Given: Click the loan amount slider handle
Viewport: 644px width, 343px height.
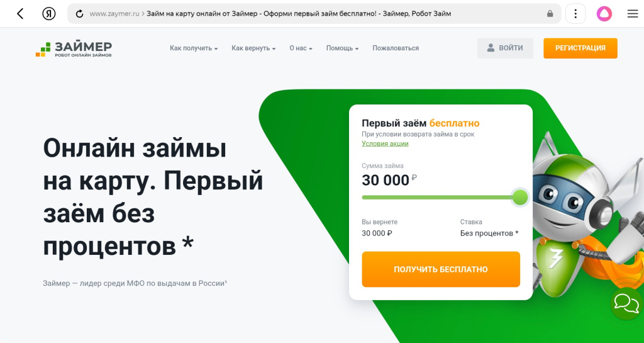Looking at the screenshot, I should (x=520, y=198).
